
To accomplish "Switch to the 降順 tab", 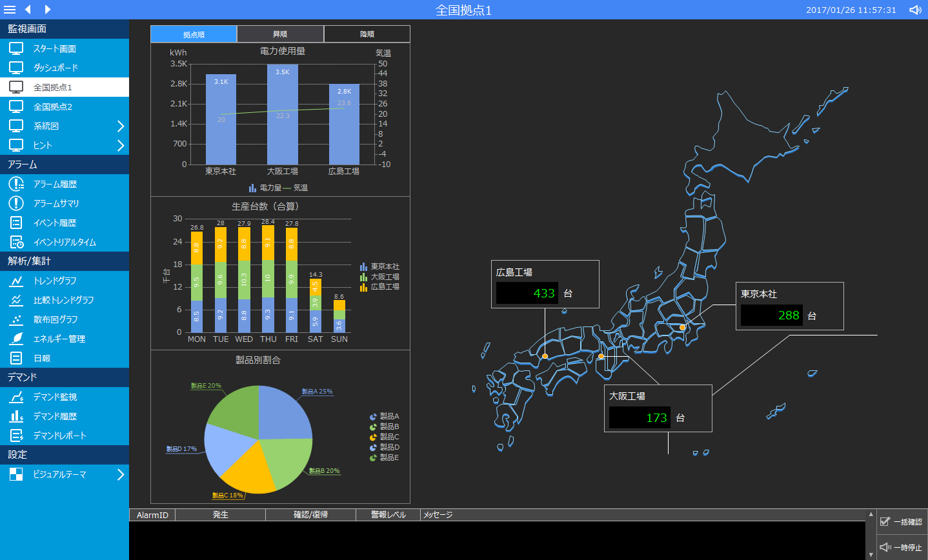I will 367,34.
